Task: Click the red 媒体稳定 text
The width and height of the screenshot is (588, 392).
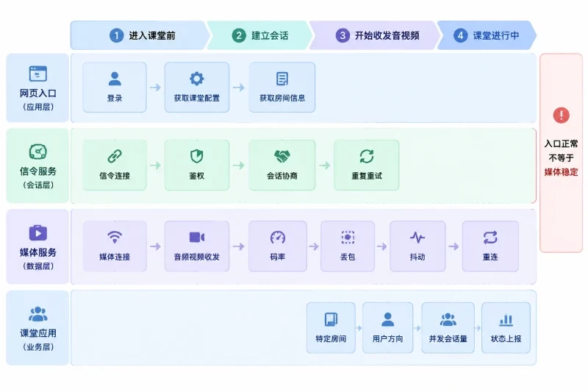Action: point(561,172)
